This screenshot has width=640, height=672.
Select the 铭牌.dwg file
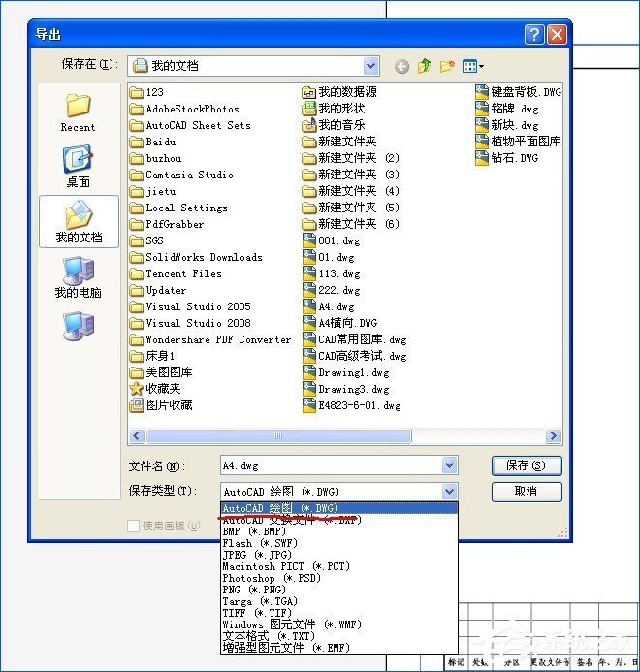(x=507, y=109)
